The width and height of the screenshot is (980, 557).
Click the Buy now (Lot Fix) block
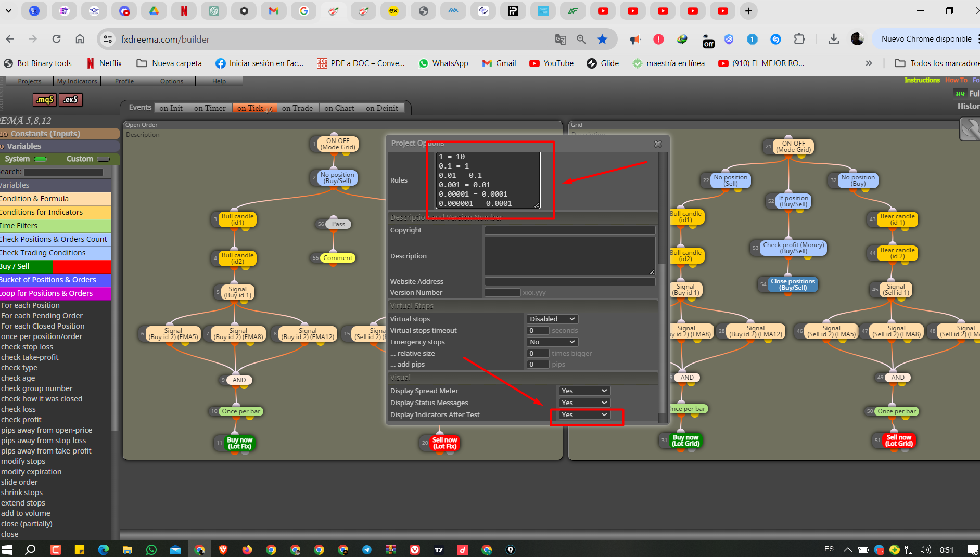[239, 443]
